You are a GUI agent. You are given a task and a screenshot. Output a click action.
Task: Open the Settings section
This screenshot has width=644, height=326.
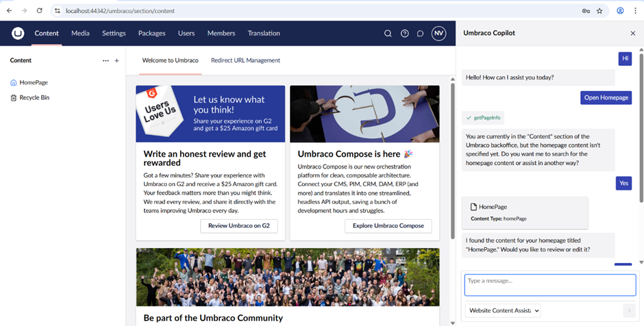click(x=114, y=34)
